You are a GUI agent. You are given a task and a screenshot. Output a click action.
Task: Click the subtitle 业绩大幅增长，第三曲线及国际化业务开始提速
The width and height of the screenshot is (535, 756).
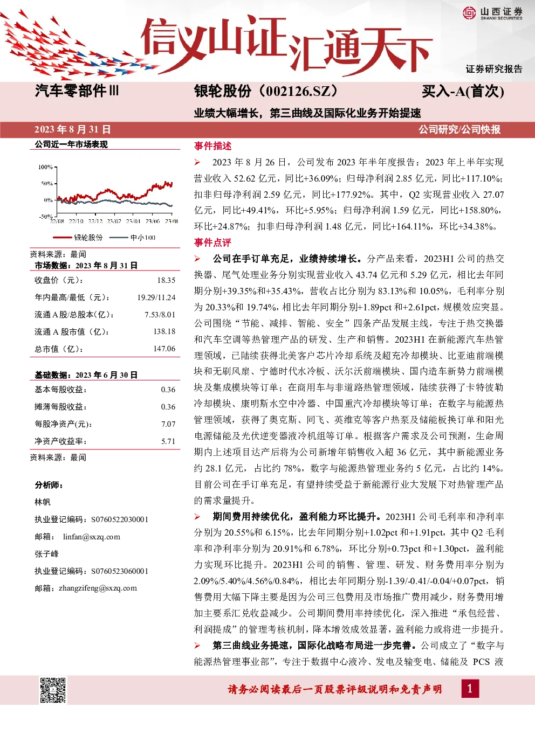click(x=307, y=113)
